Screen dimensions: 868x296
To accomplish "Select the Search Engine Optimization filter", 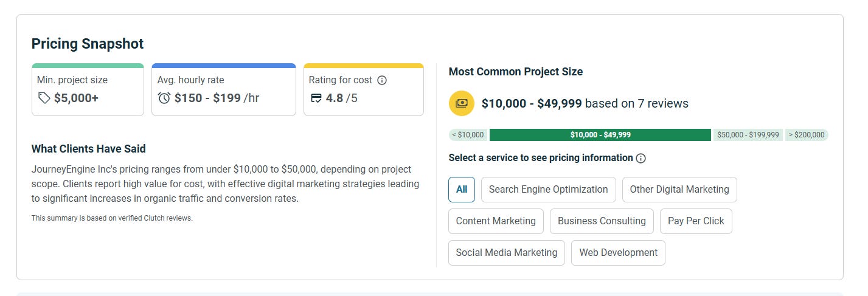I will [548, 190].
